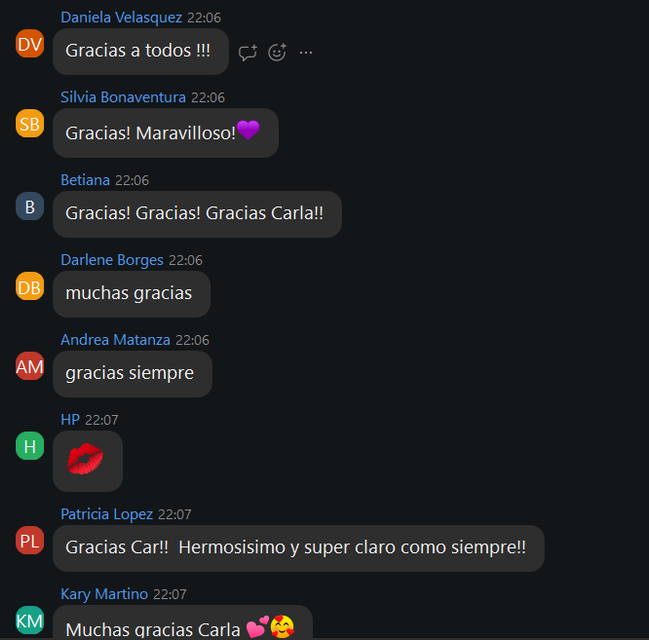The width and height of the screenshot is (649, 640).
Task: Click the 'Gracias! Maravilloso!' message bubble
Action: [166, 133]
